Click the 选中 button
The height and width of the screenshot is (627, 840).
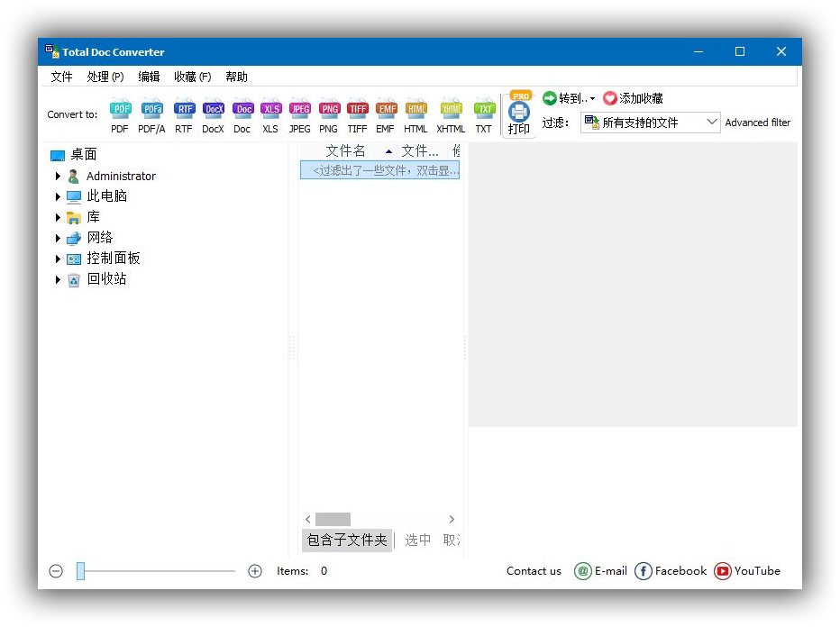tap(418, 541)
